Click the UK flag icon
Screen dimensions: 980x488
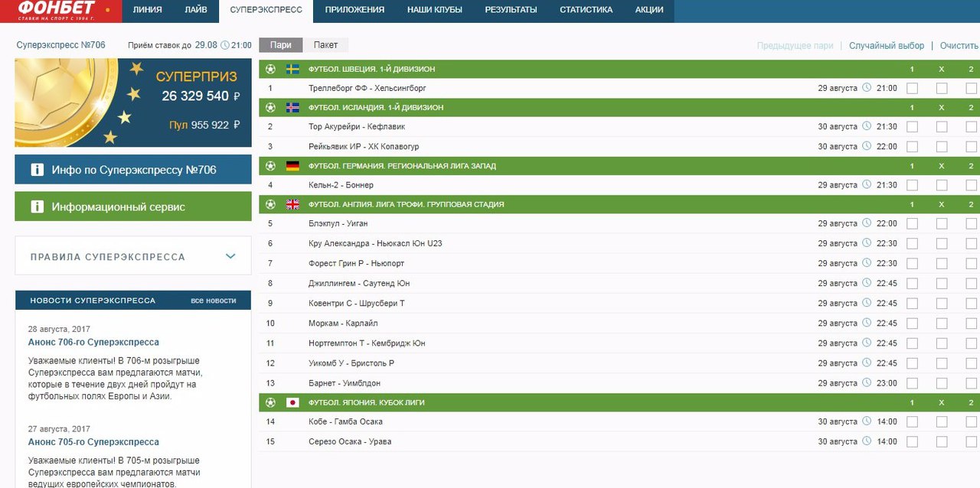(x=292, y=204)
